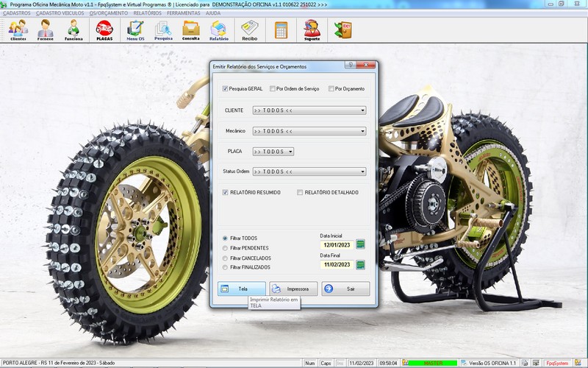The image size is (588, 368).
Task: Click the Versão OS OFICINA status icon
Action: point(464,363)
